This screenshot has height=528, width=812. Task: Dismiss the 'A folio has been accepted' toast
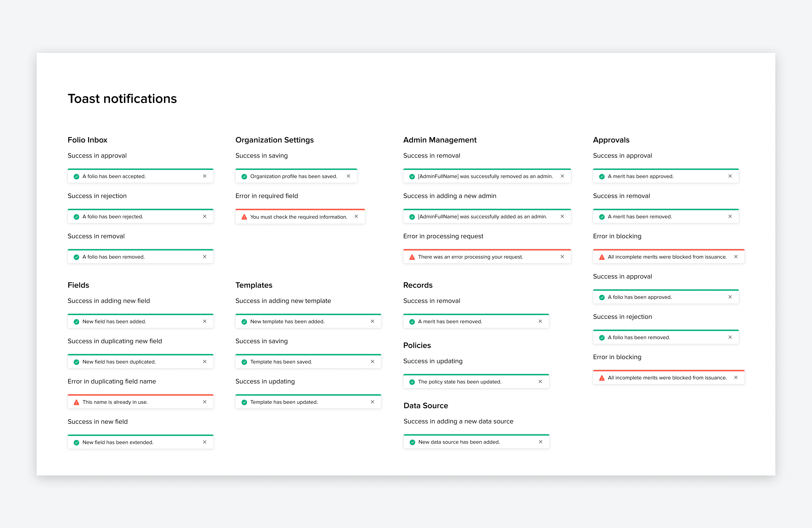click(205, 176)
